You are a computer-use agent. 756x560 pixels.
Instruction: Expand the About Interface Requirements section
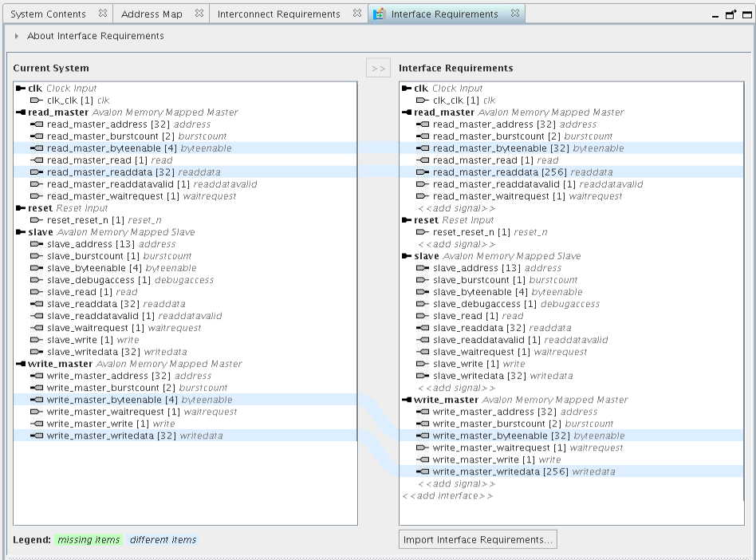[x=17, y=36]
